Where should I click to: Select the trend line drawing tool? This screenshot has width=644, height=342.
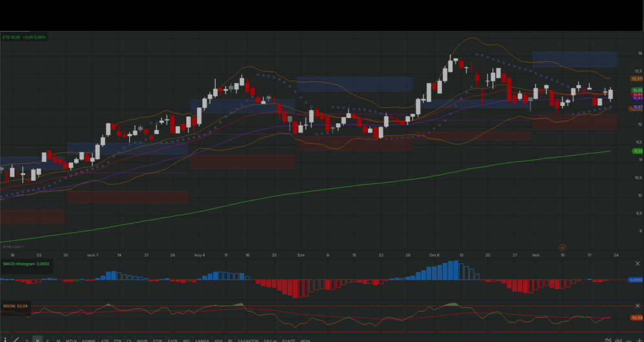pos(16,339)
